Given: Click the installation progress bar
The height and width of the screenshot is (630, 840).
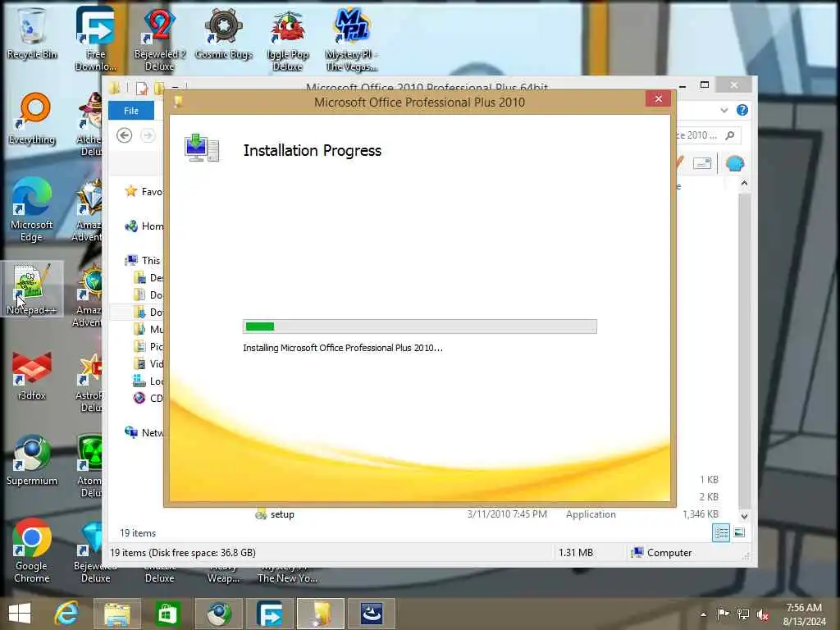Looking at the screenshot, I should [419, 326].
